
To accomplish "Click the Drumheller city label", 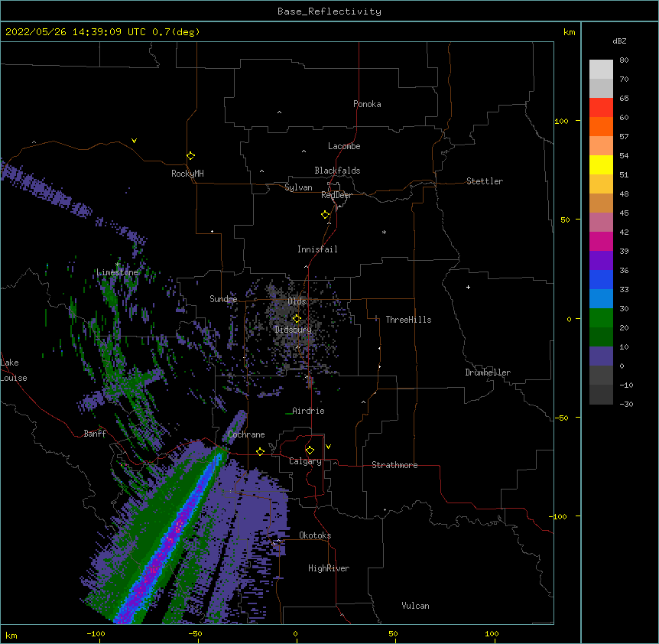I will click(488, 372).
